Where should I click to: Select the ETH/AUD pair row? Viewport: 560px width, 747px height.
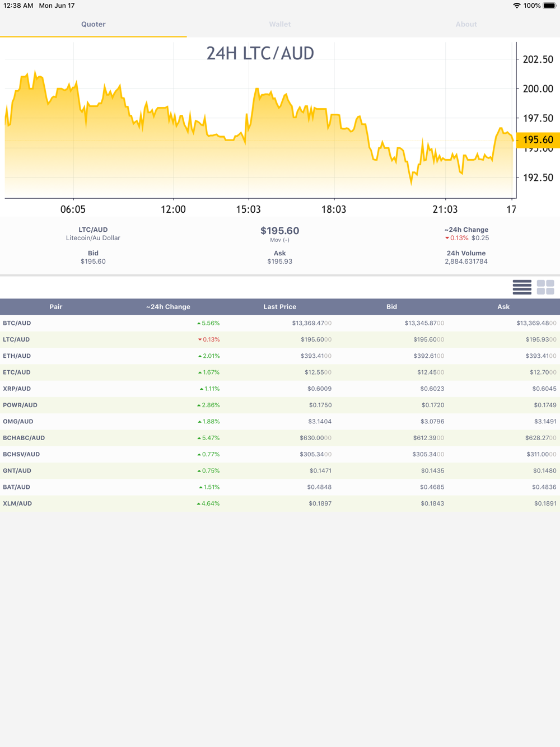tap(17, 356)
